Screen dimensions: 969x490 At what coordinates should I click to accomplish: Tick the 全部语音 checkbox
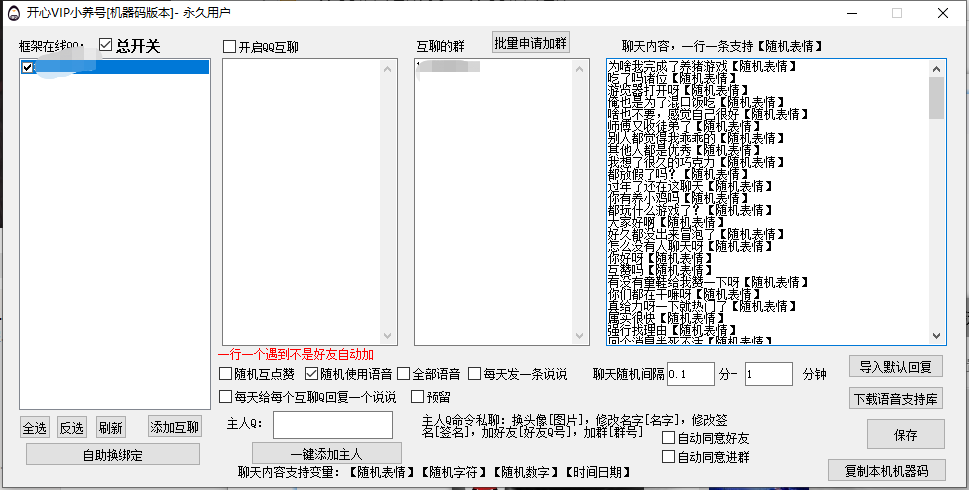pyautogui.click(x=404, y=374)
